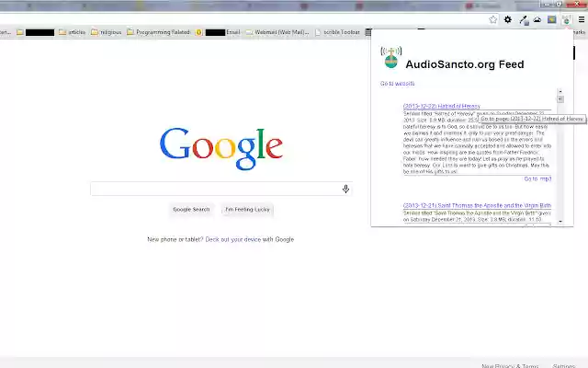Open the gear extension icon in toolbar
Screen dimensions: 588x368
pos(508,19)
